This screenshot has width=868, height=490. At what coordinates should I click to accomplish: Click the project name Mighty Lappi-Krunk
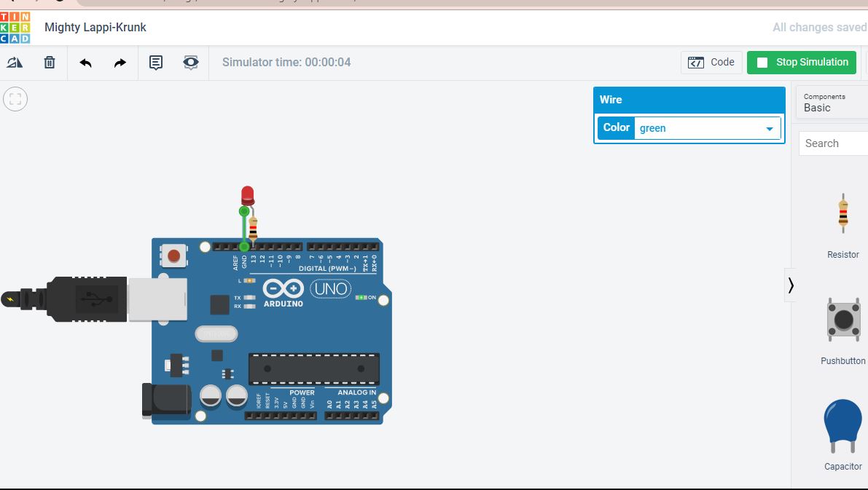click(x=95, y=27)
